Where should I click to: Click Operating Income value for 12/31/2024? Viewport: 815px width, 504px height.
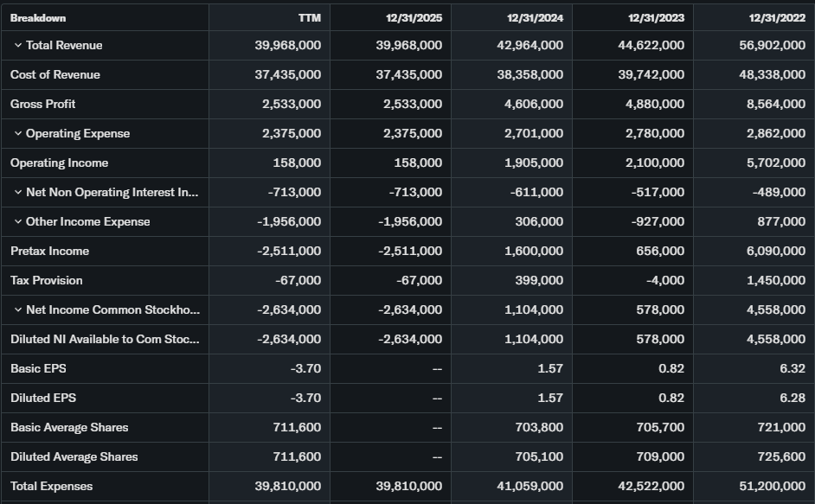[x=534, y=163]
